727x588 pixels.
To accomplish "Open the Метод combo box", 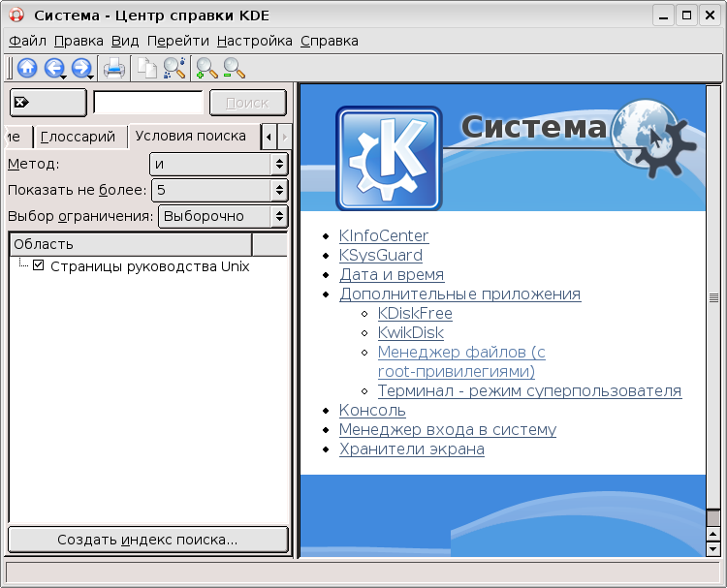I will [x=219, y=164].
